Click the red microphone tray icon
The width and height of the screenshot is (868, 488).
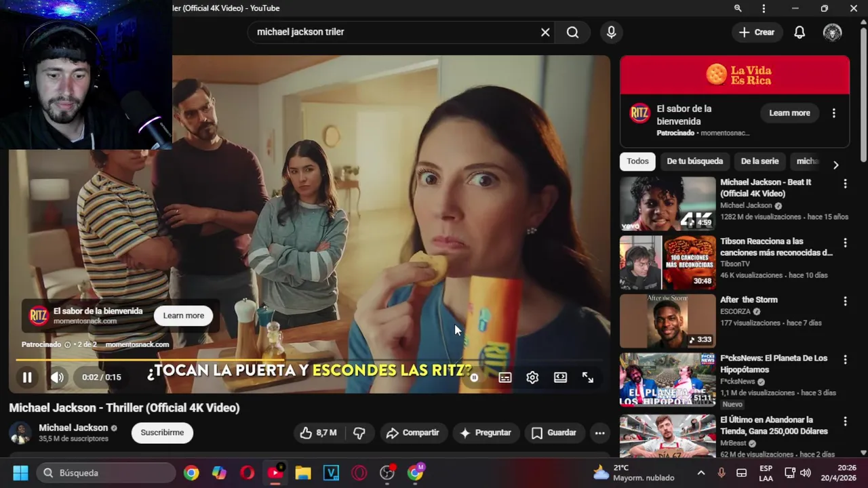click(722, 472)
